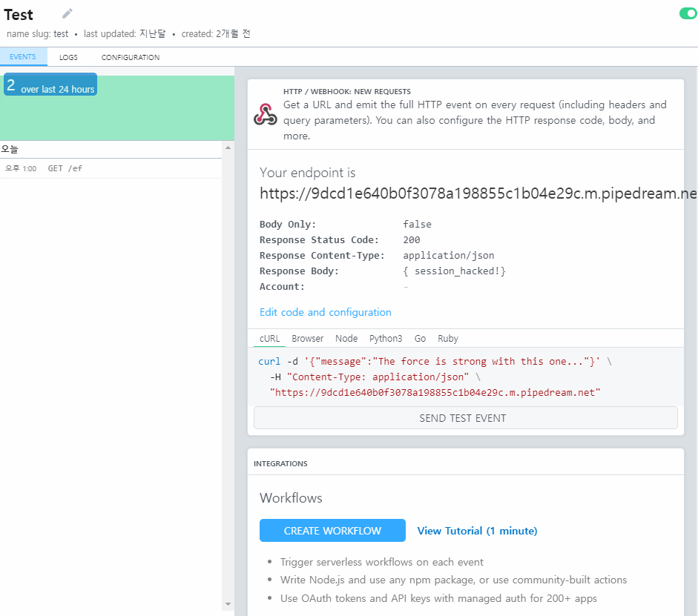
Task: Open 'Edit code and configuration' link
Action: pos(326,312)
